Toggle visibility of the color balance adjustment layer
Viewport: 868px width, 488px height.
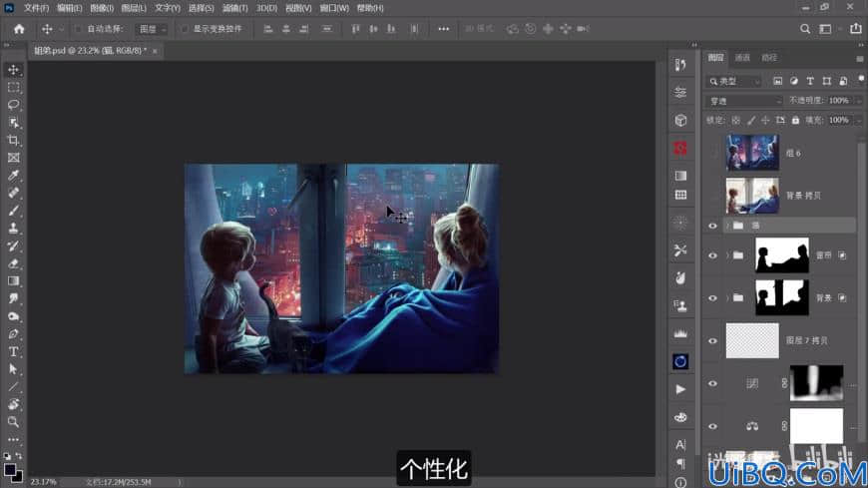[712, 426]
